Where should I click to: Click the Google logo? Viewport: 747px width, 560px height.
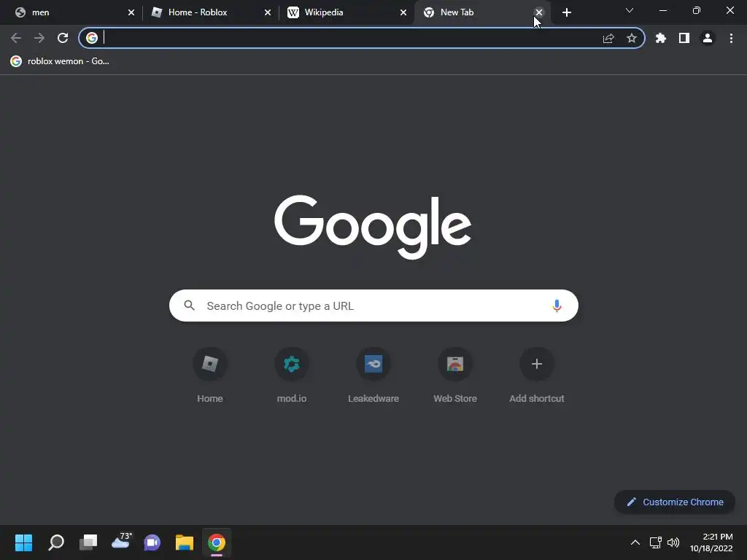373,226
